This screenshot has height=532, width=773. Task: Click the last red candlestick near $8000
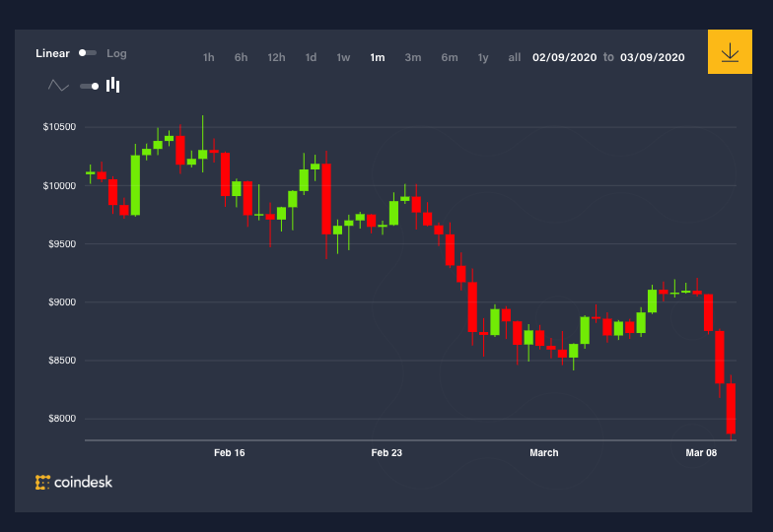tap(731, 408)
